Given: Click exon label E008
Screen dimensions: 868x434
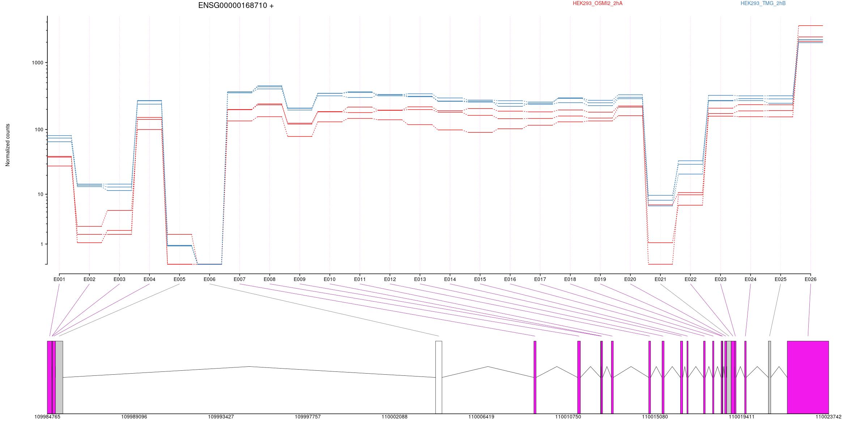Looking at the screenshot, I should (269, 279).
